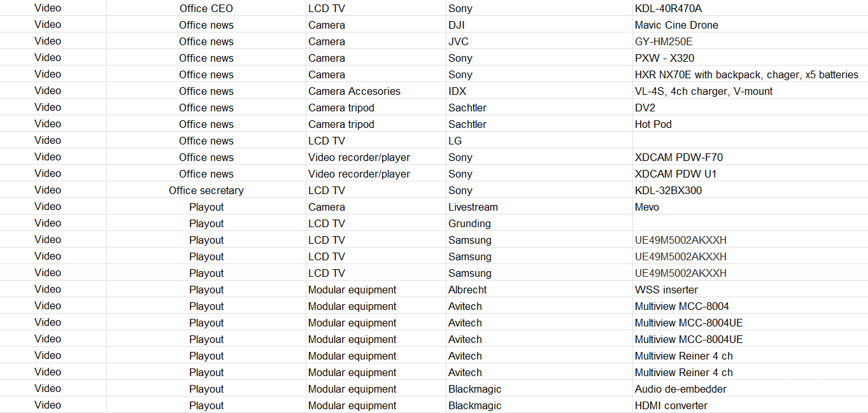The width and height of the screenshot is (868, 413).
Task: Select the DJI manufacturer cell
Action: tap(458, 25)
